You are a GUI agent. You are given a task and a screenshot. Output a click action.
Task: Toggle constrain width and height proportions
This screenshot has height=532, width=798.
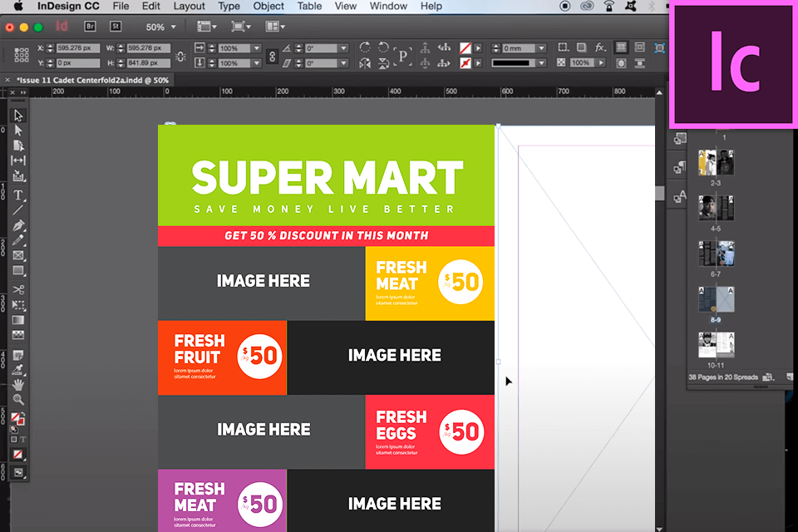click(180, 56)
